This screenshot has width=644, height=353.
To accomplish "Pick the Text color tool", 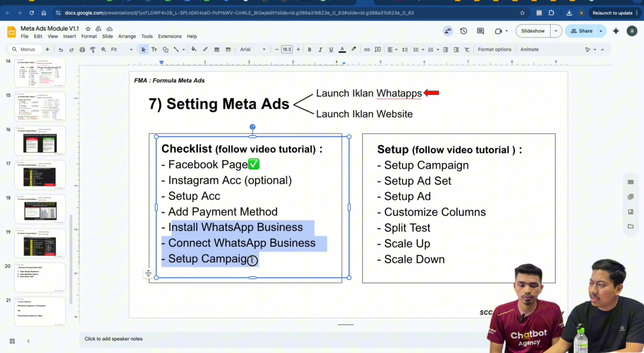I will point(342,50).
